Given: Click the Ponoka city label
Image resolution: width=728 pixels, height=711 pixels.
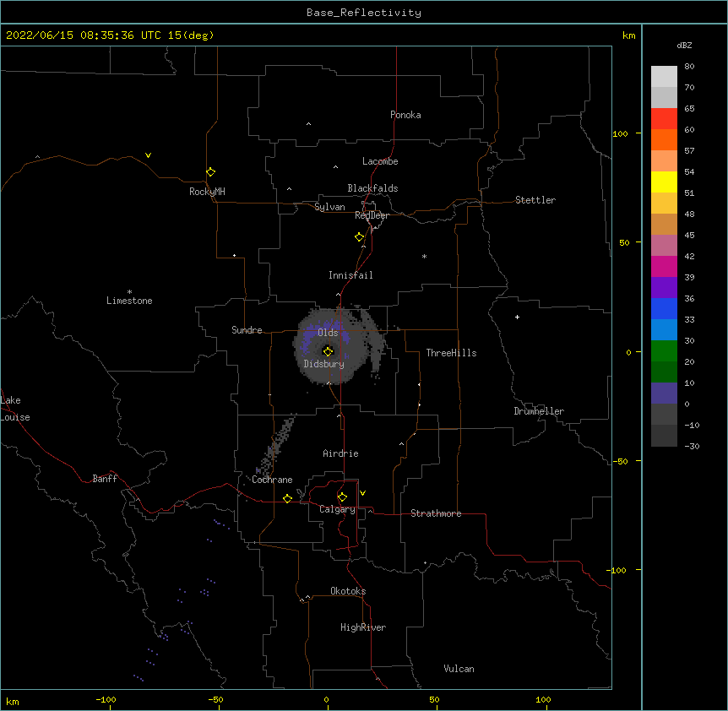Looking at the screenshot, I should [x=405, y=115].
